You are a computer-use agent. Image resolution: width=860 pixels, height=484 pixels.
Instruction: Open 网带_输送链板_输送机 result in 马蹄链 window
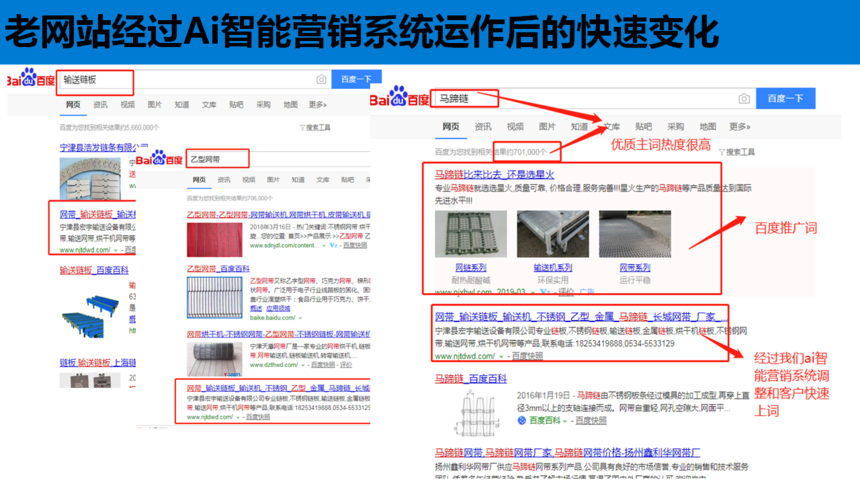coord(580,317)
